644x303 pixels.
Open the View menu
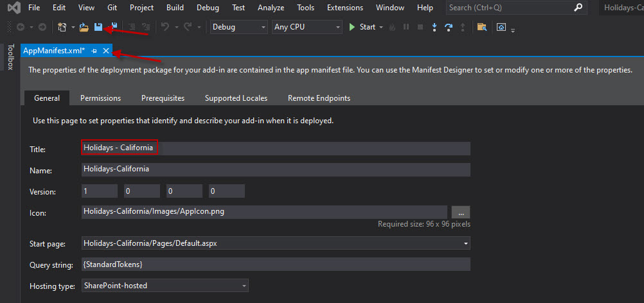86,8
